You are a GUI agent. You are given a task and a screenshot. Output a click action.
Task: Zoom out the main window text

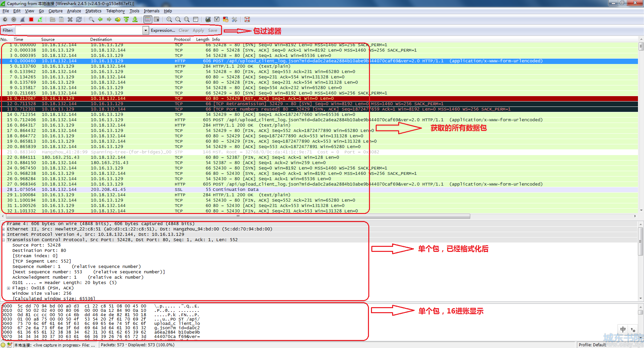point(178,19)
